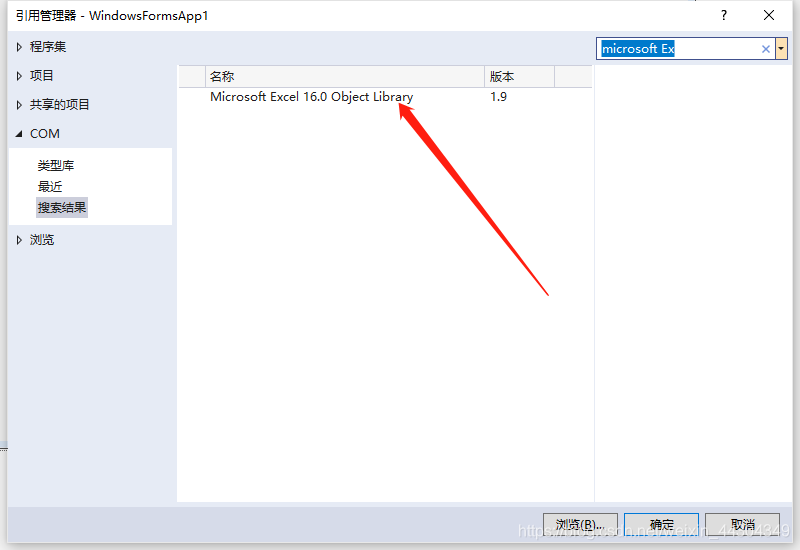Expand the 程序集 tree node arrow
Image resolution: width=800 pixels, height=550 pixels.
(19, 47)
